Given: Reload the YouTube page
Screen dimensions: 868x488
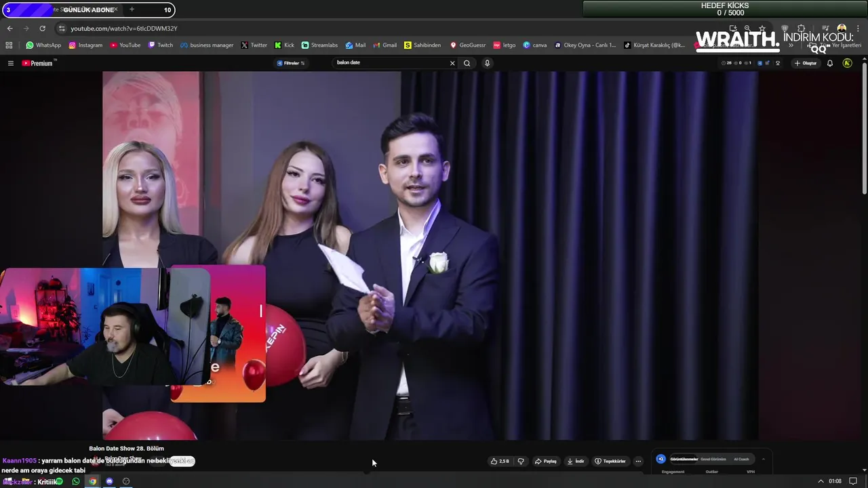Looking at the screenshot, I should coord(42,28).
